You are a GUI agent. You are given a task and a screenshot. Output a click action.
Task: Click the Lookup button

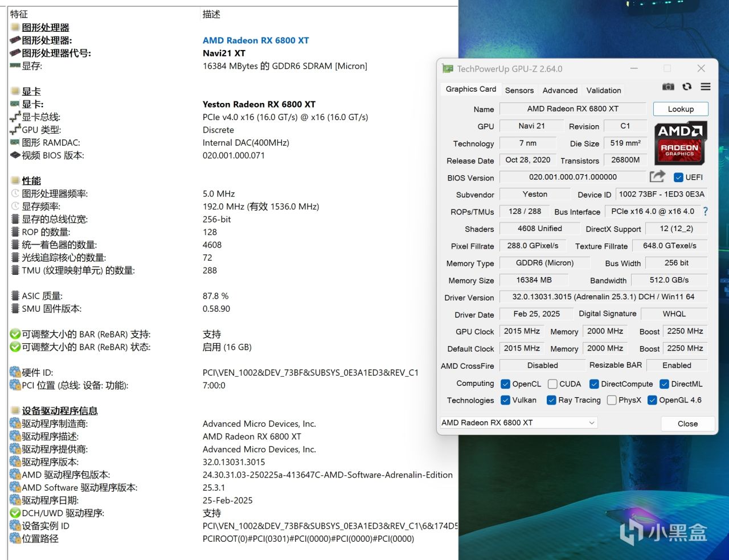[681, 109]
